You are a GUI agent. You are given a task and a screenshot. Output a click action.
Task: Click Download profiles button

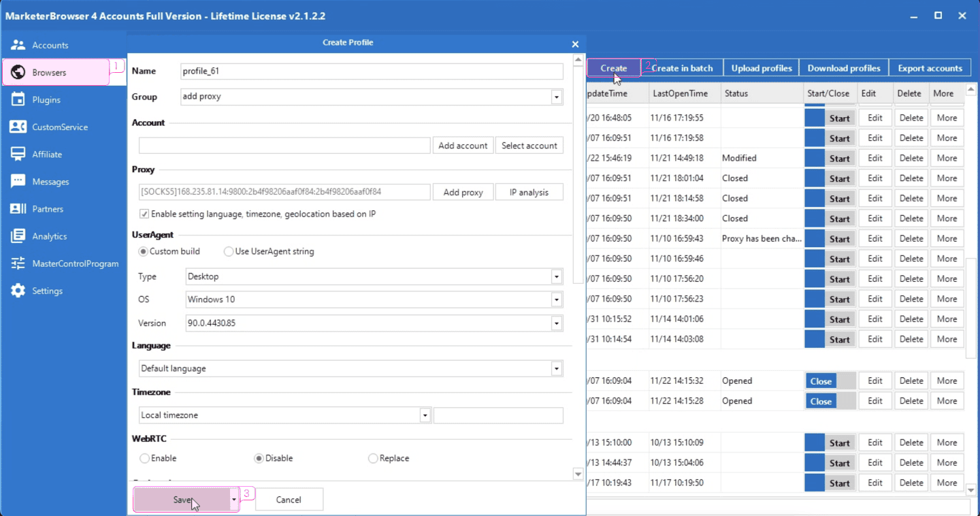(844, 68)
